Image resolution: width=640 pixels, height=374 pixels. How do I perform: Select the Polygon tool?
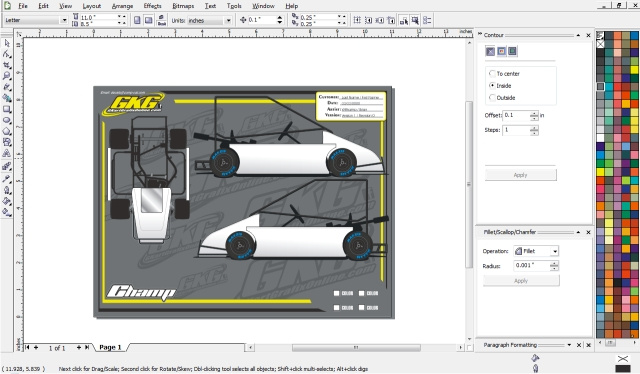point(7,131)
